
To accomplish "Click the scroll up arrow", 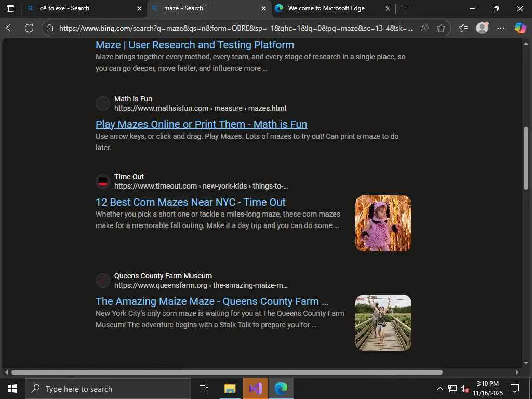I will click(526, 44).
